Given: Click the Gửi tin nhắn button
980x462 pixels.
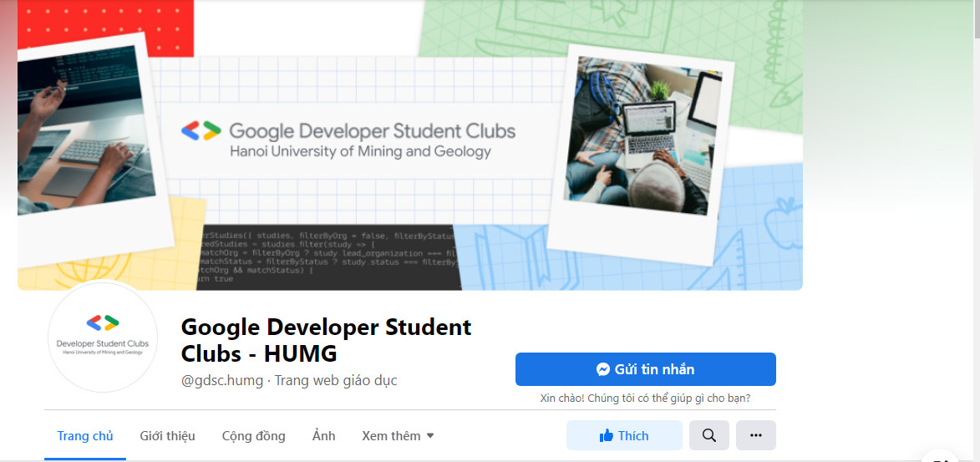Looking at the screenshot, I should pos(646,369).
